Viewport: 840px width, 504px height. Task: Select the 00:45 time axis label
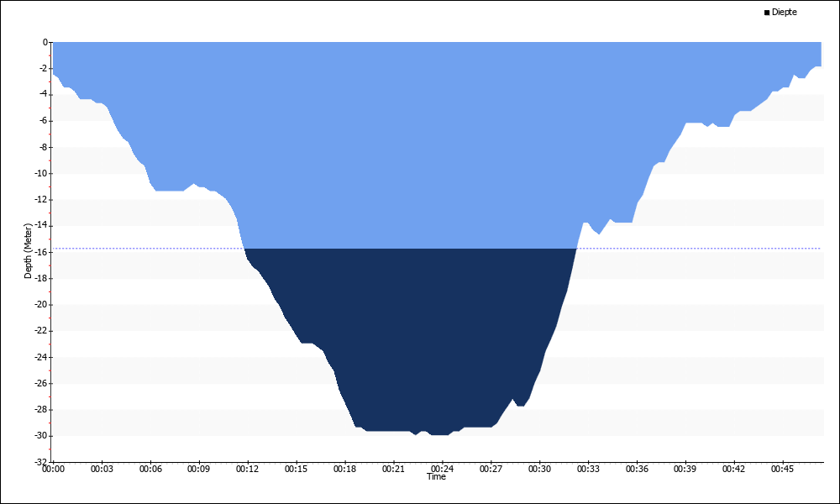pyautogui.click(x=783, y=469)
